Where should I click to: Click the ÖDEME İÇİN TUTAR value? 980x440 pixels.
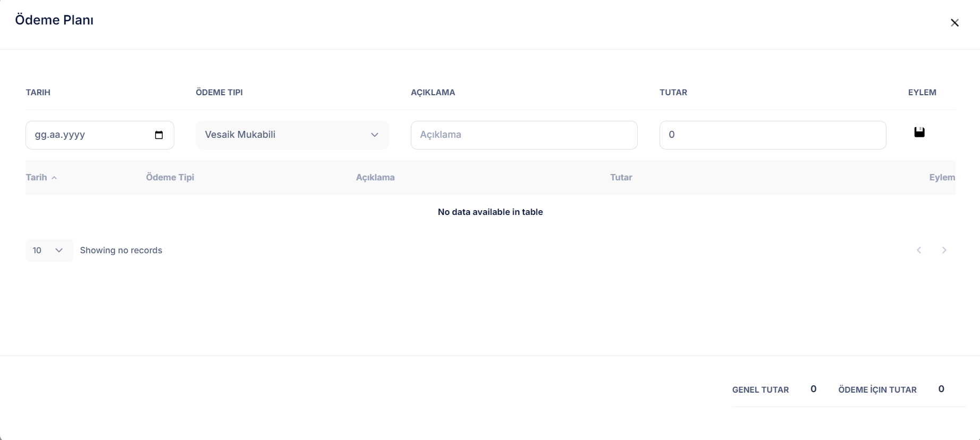point(941,389)
